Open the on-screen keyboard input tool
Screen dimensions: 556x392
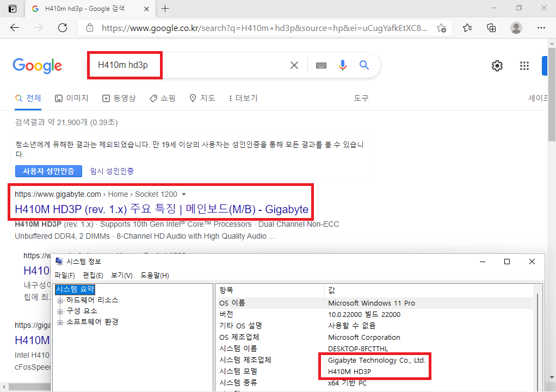322,65
